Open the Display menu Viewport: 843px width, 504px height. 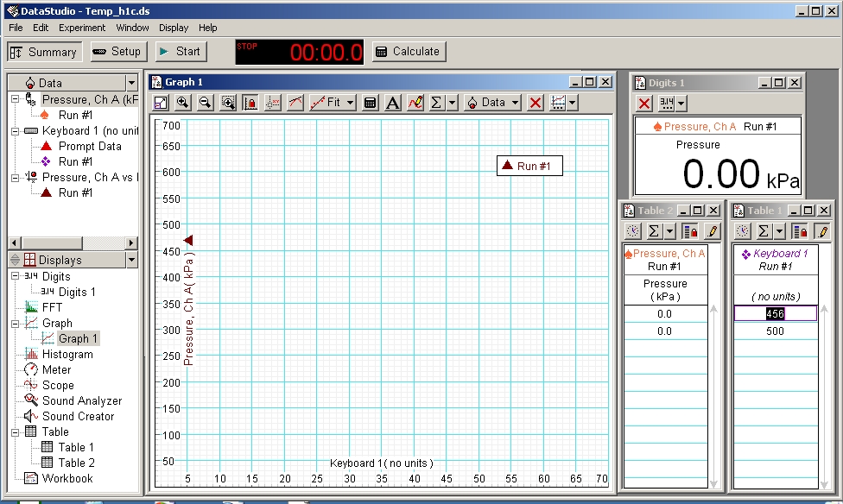[174, 28]
